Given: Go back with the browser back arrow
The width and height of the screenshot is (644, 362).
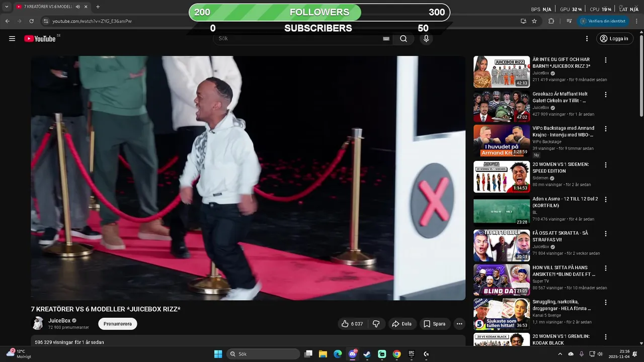Looking at the screenshot, I should point(8,21).
